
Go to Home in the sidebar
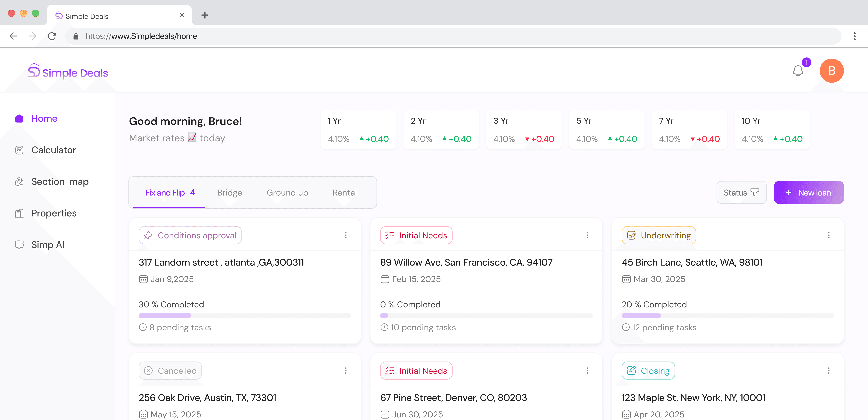tap(44, 119)
